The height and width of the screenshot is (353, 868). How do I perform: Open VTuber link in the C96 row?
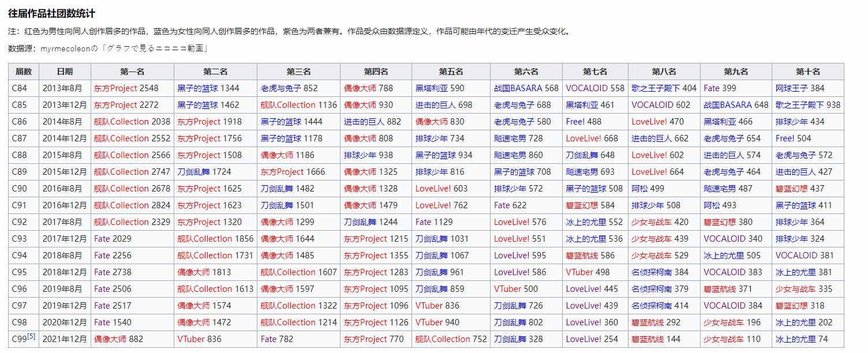pyautogui.click(x=508, y=289)
